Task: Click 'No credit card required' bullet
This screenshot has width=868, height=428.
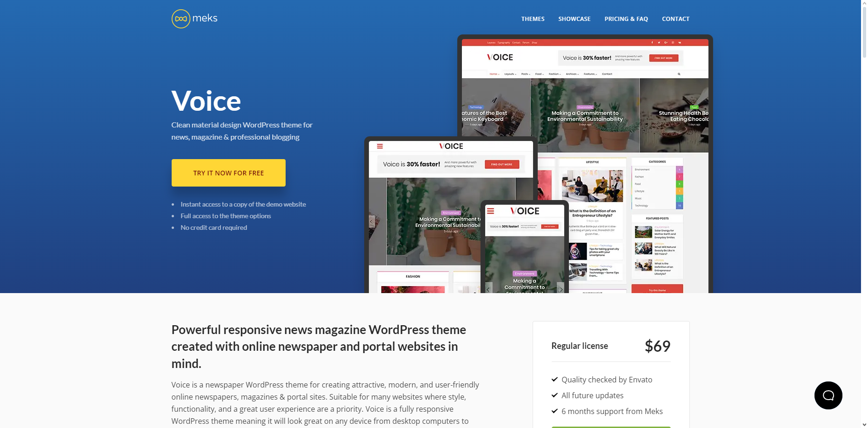Action: (x=214, y=227)
